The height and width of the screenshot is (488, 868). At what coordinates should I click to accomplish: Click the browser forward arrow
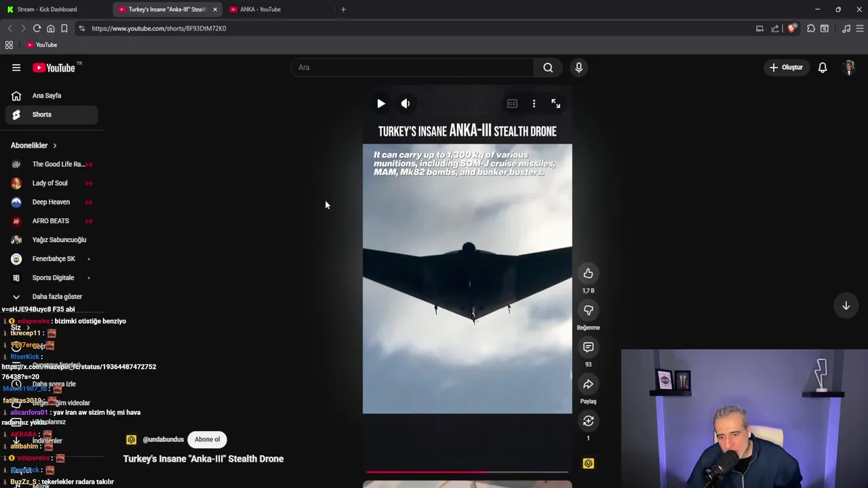click(x=22, y=28)
